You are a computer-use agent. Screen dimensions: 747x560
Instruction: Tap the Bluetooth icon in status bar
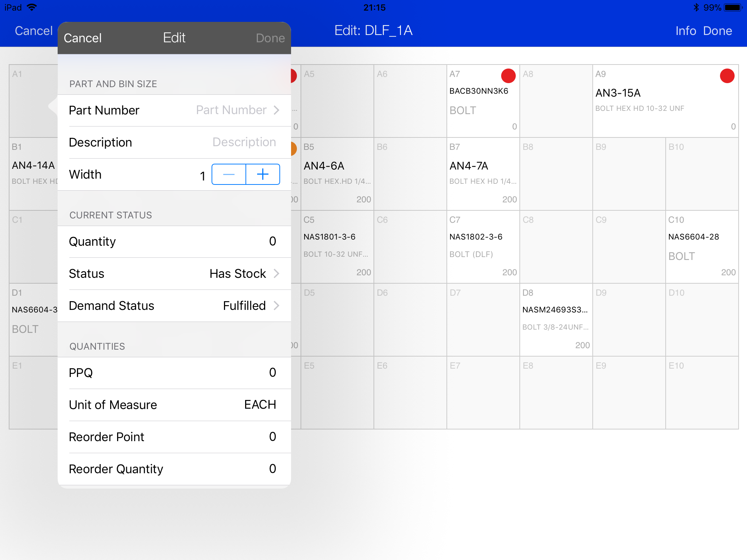tap(696, 7)
